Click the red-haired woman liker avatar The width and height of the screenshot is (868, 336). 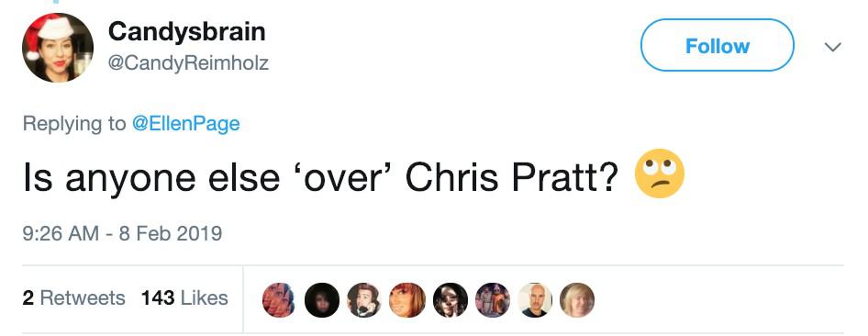406,300
